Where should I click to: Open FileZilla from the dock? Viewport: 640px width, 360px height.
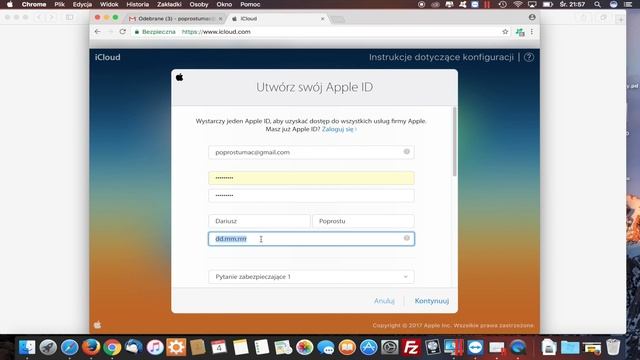(x=411, y=347)
